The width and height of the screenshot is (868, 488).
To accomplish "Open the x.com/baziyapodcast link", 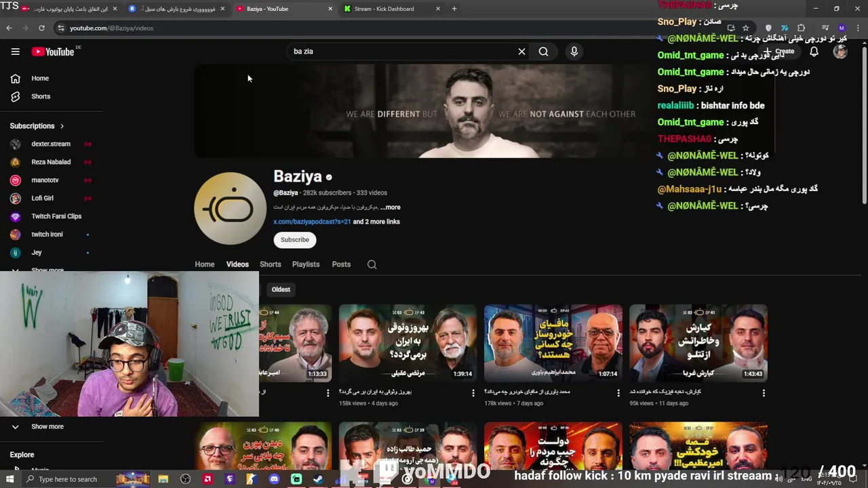I will [312, 222].
